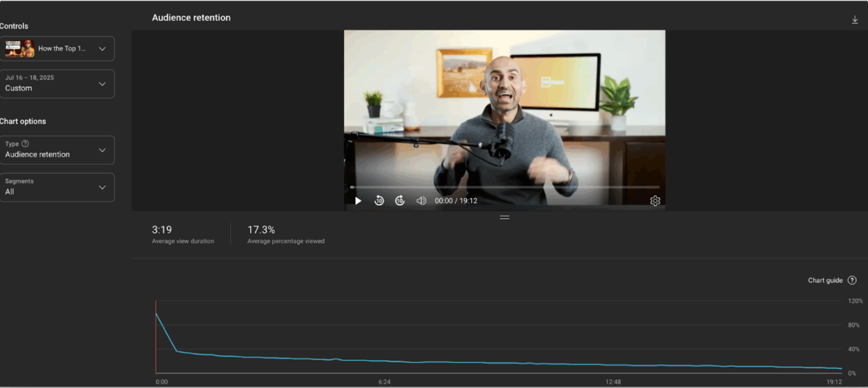Click the Chart guide link
The height and width of the screenshot is (388, 868).
825,280
